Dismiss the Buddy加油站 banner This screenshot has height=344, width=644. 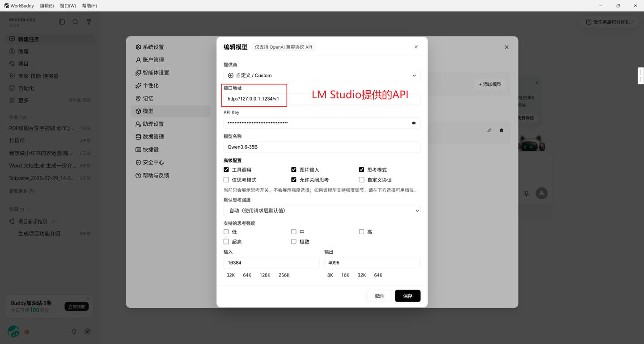coord(88,298)
